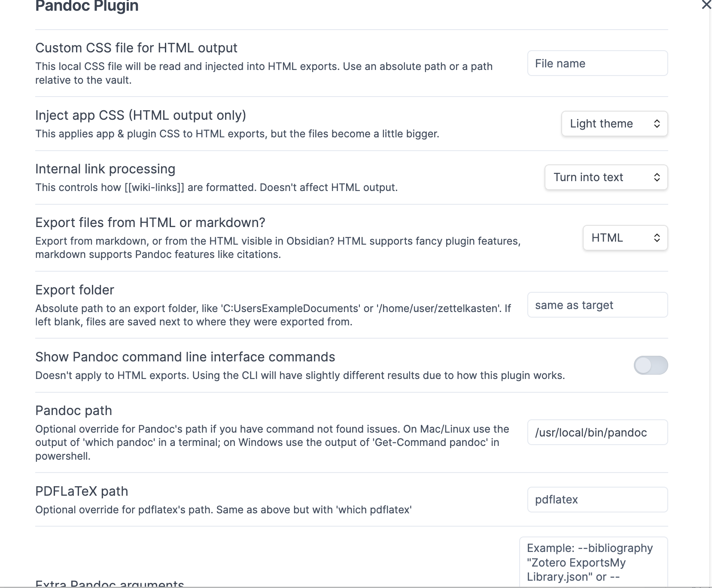Screen dimensions: 712x588
Task: Click the Pandoc path setting title
Action: (x=73, y=410)
